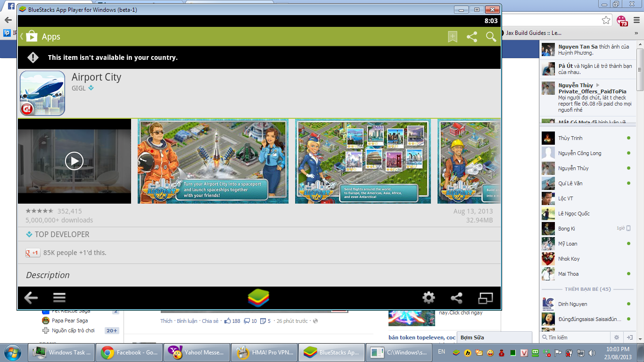The image size is (644, 362).
Task: Open chat with Nguyễn Công Long
Action: click(x=587, y=153)
